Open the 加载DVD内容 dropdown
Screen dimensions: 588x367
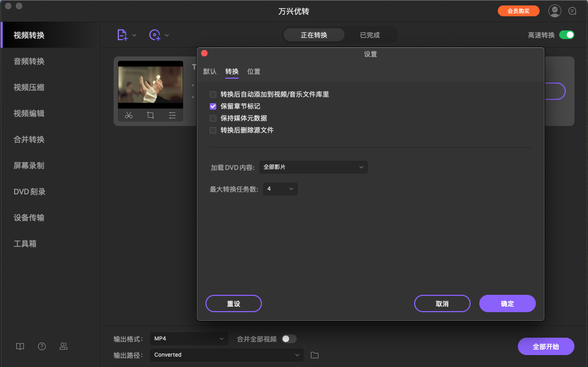click(314, 167)
